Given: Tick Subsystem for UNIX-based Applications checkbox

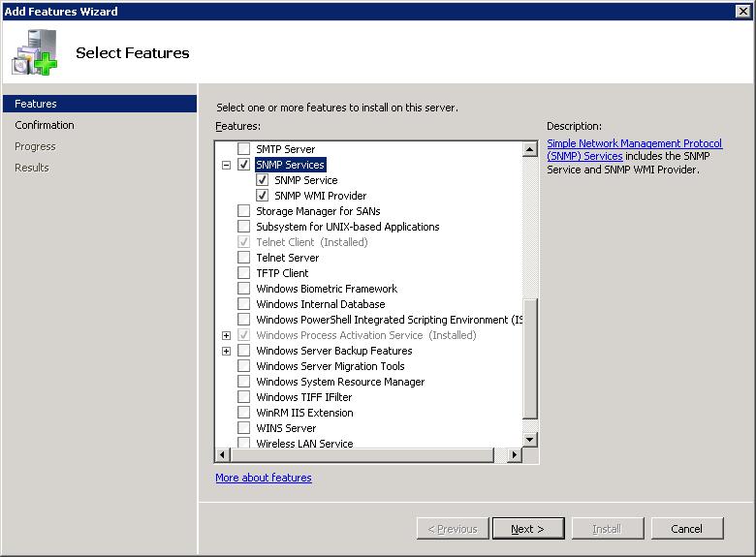Looking at the screenshot, I should point(244,226).
